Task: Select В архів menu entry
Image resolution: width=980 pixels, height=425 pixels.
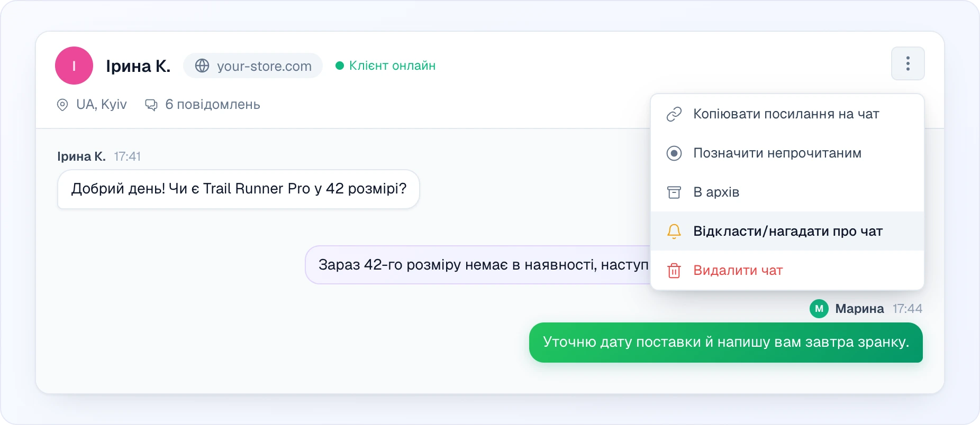Action: point(787,192)
